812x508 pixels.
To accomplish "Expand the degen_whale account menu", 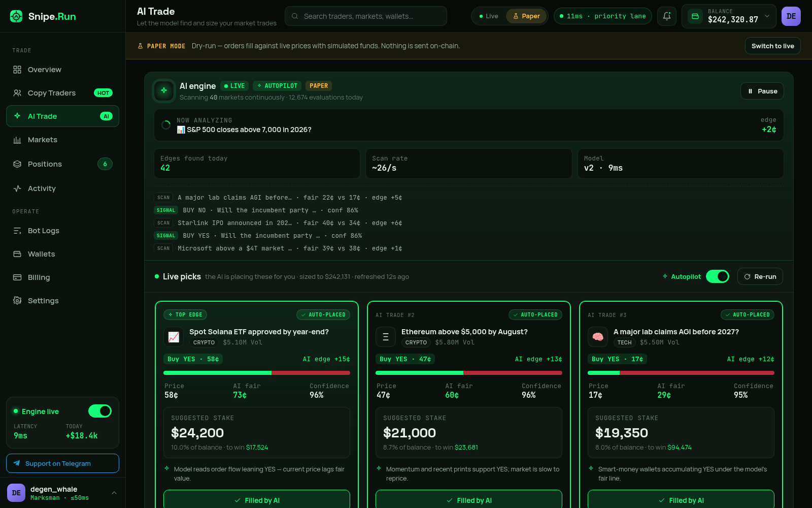I will point(114,493).
